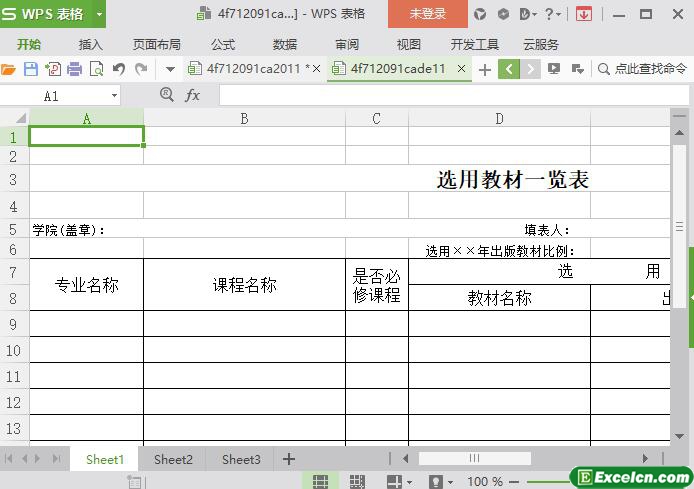Image resolution: width=694 pixels, height=489 pixels.
Task: Close the 4f712091cade11 document tab
Action: point(461,69)
